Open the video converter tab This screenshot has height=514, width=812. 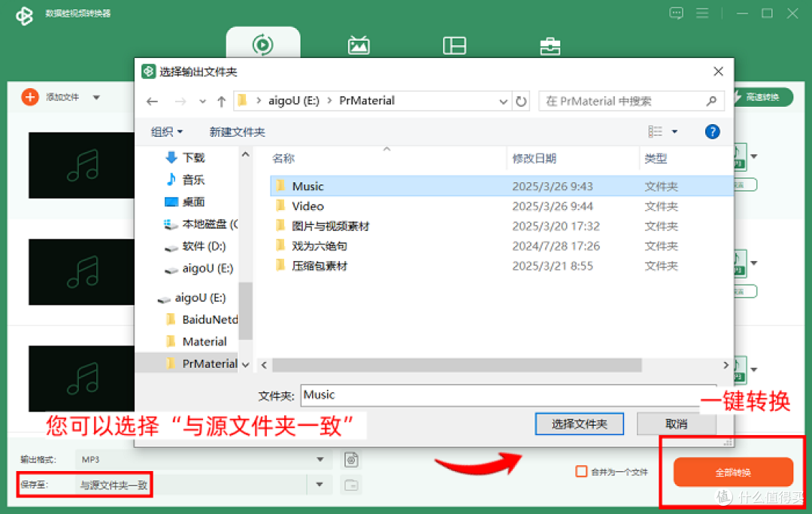tap(263, 44)
